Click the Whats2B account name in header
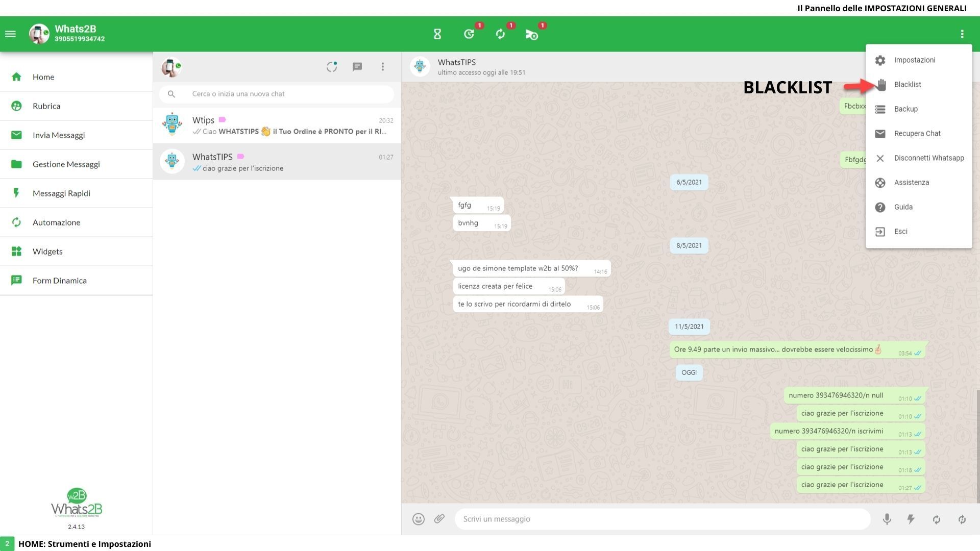Image resolution: width=980 pixels, height=551 pixels. [76, 29]
